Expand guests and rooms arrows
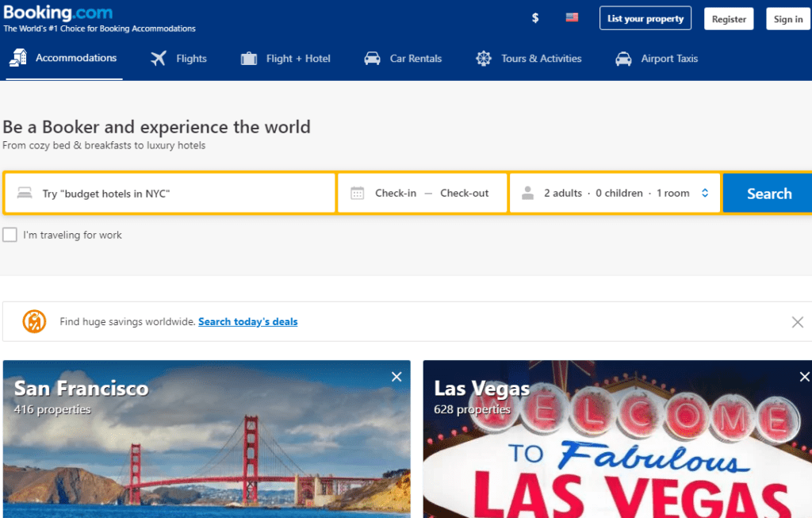The image size is (812, 518). coord(705,194)
